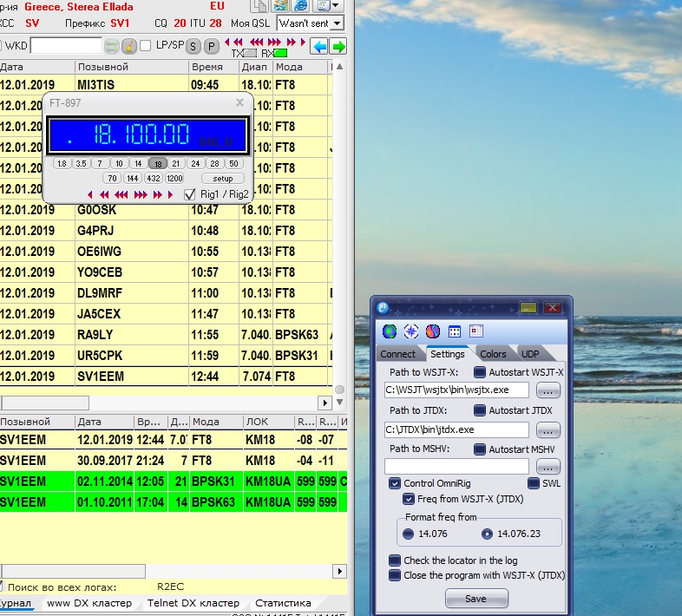The height and width of the screenshot is (616, 682).
Task: Uncheck the Control OmniRig checkbox
Action: point(395,483)
